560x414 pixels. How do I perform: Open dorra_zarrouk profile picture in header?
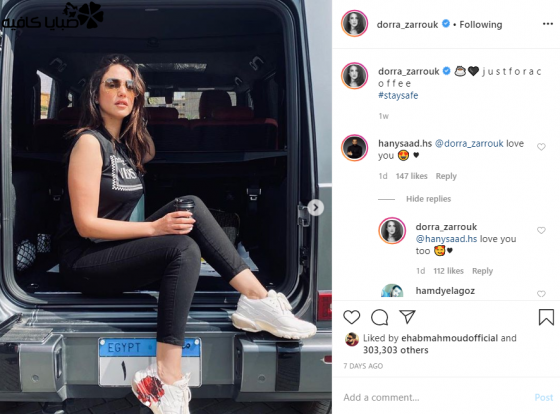354,24
